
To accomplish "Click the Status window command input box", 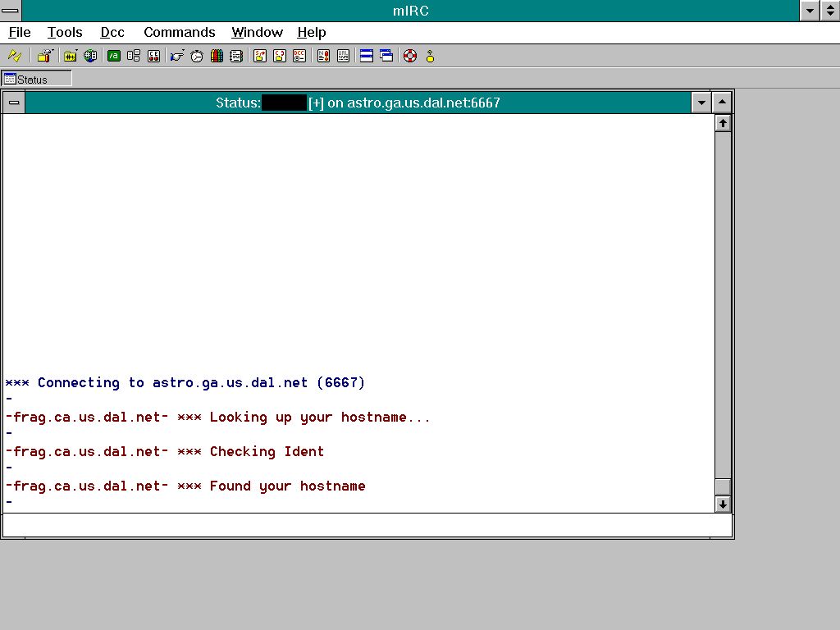I will pos(367,525).
